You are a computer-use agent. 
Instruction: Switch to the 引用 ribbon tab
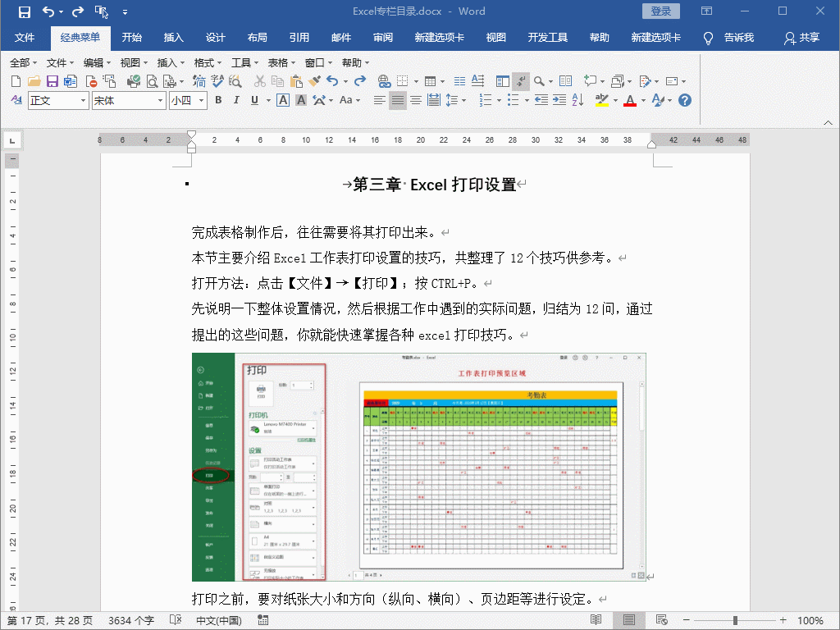(x=299, y=38)
